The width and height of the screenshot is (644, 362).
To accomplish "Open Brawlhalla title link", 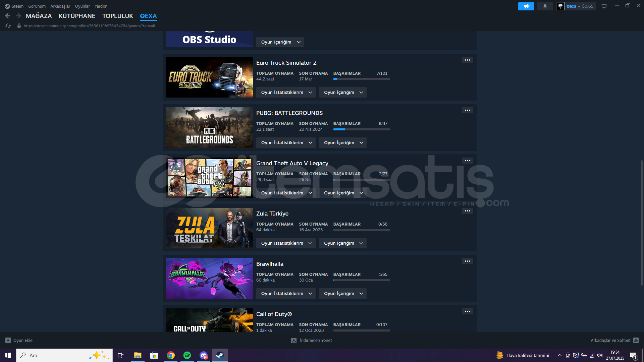I will point(270,264).
